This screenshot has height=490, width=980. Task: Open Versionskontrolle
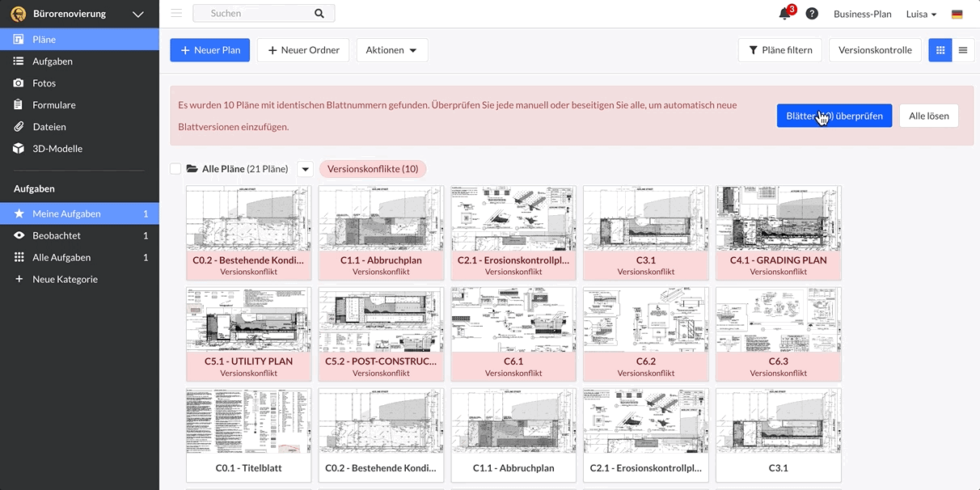point(875,50)
